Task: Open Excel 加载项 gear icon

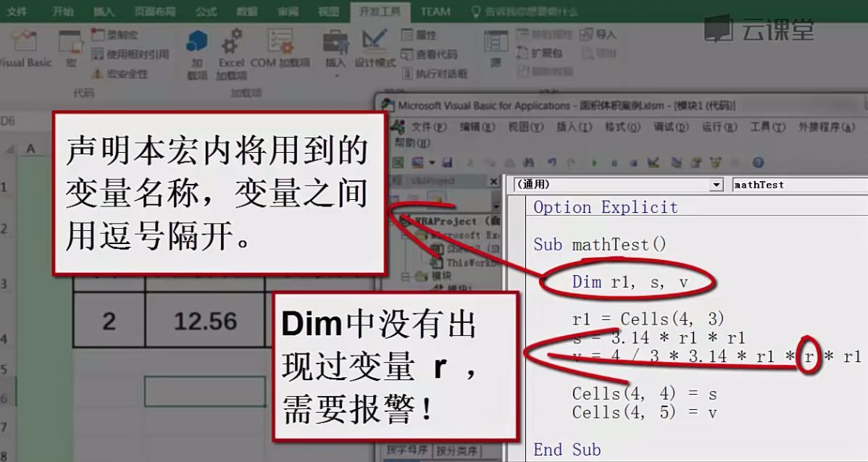Action: [231, 54]
